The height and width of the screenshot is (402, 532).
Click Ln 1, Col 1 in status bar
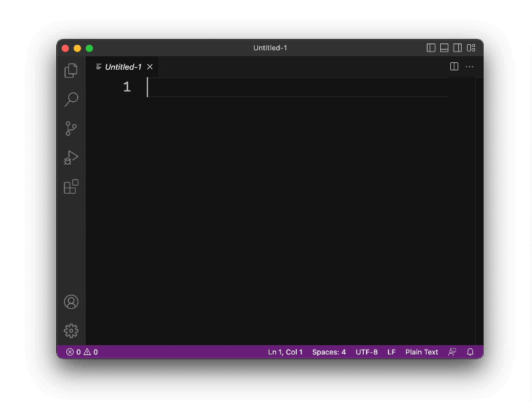pos(285,352)
